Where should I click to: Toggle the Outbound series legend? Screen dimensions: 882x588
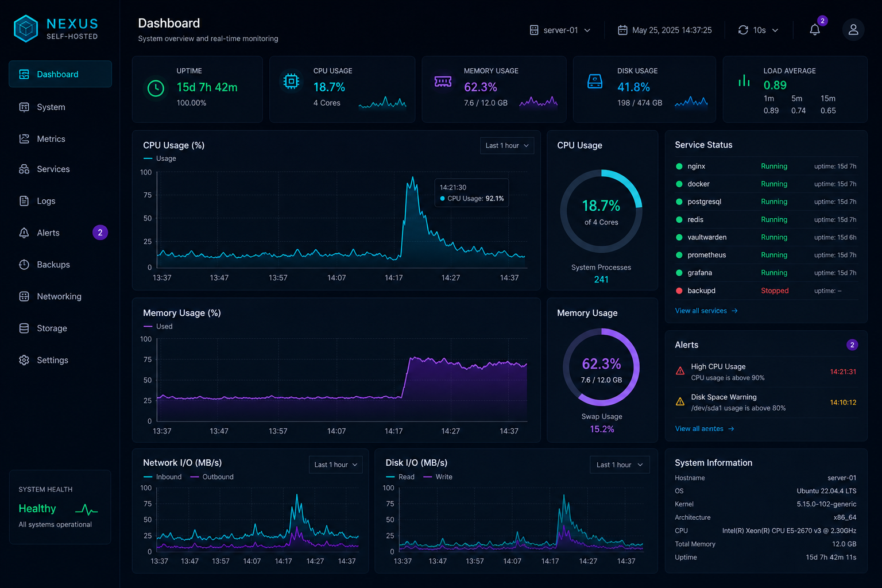click(212, 477)
